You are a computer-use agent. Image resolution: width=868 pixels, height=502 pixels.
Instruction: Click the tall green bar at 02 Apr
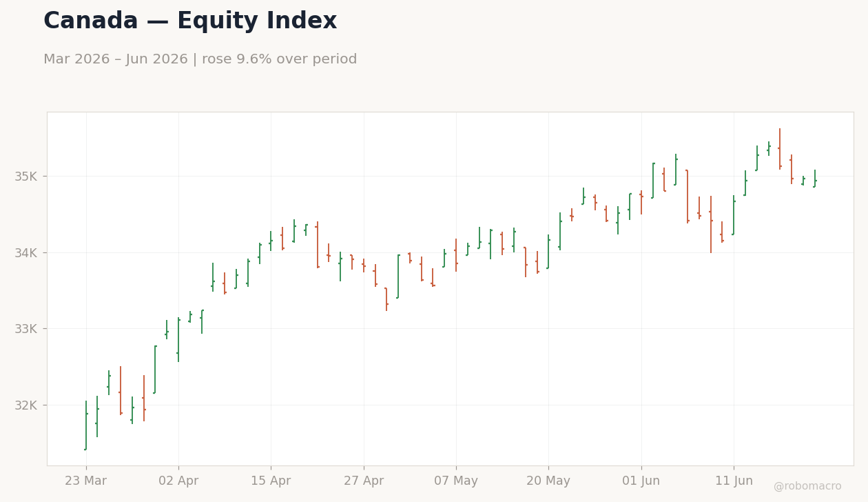(x=178, y=340)
